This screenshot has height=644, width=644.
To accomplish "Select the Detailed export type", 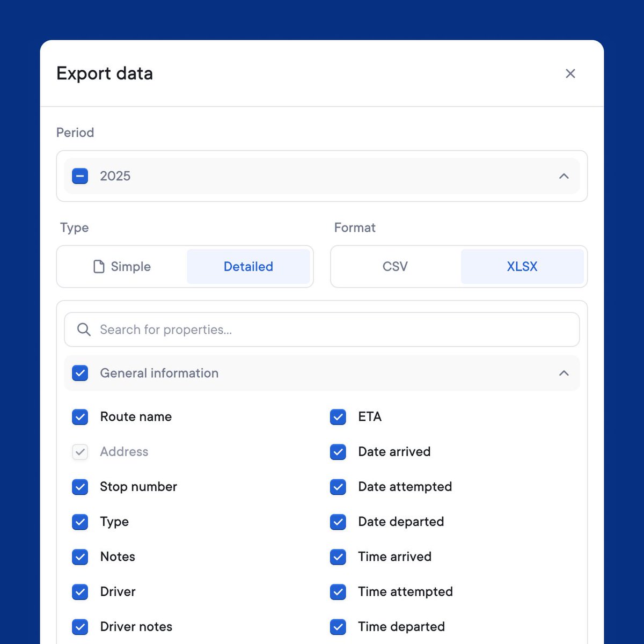I will (248, 267).
